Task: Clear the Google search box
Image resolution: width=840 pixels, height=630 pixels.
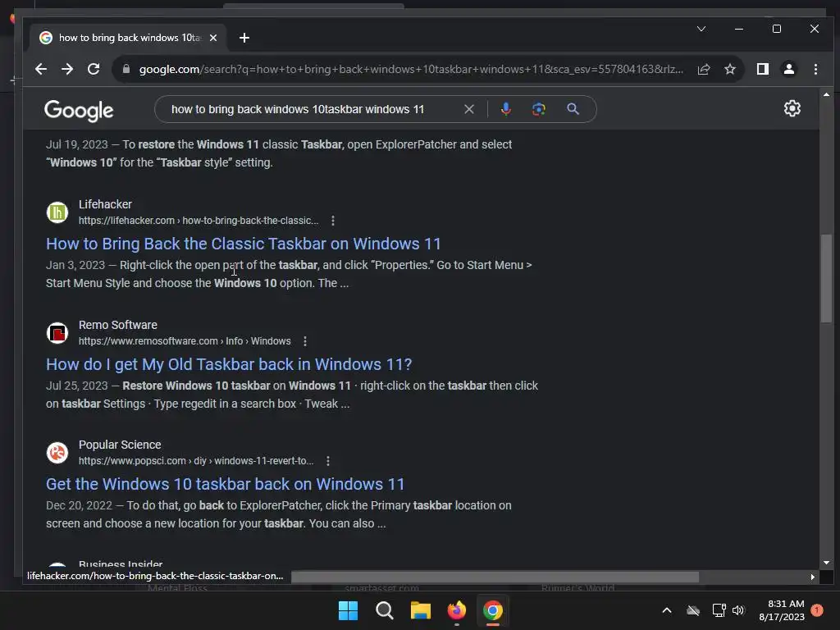Action: [x=468, y=109]
